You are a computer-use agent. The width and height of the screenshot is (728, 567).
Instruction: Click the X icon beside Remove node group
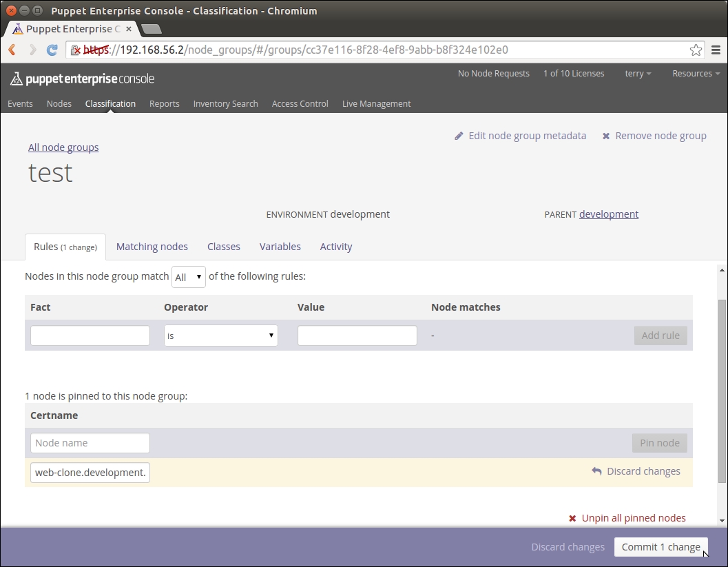click(x=606, y=136)
